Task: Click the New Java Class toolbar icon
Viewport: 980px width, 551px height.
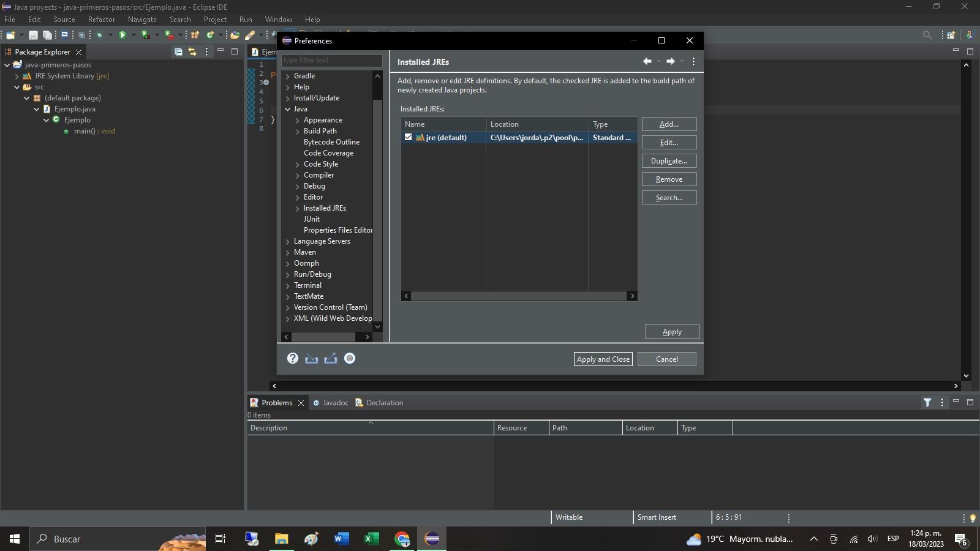Action: 210,35
